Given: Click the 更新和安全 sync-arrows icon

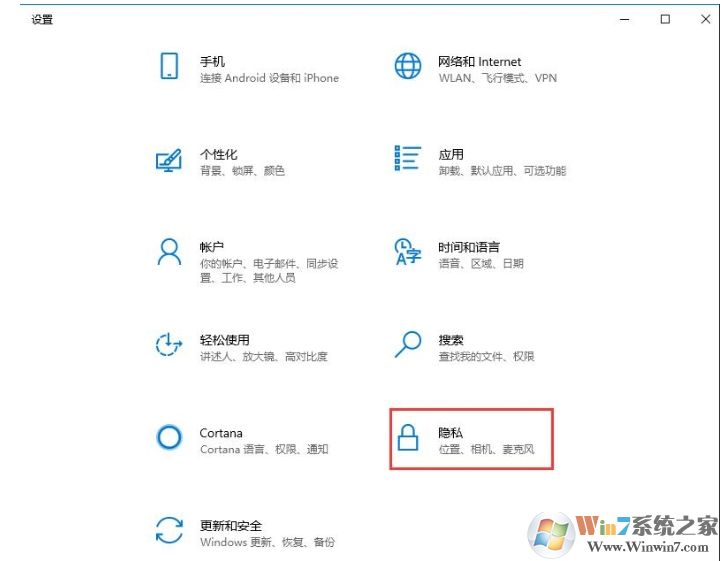Looking at the screenshot, I should [x=169, y=530].
